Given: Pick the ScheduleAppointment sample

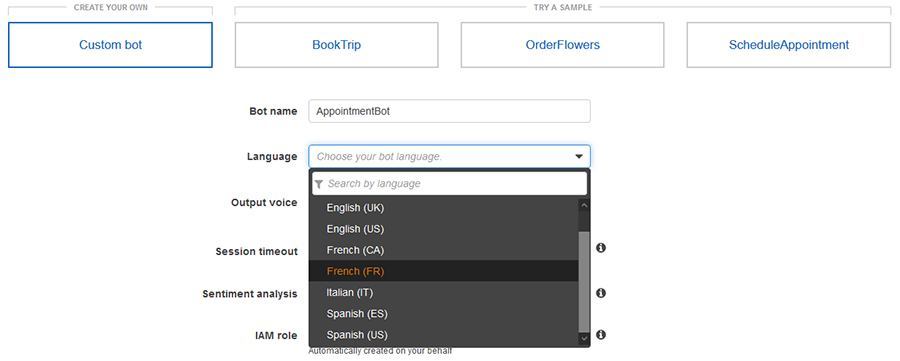Looking at the screenshot, I should pyautogui.click(x=789, y=45).
